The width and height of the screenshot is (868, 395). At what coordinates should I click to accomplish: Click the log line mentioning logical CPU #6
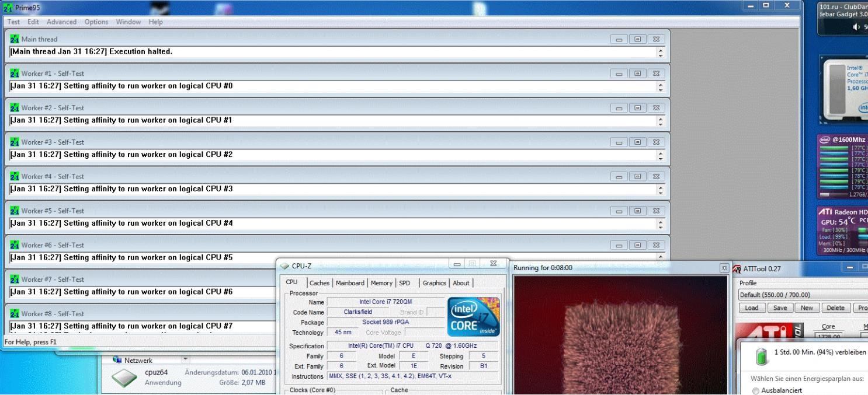click(121, 292)
